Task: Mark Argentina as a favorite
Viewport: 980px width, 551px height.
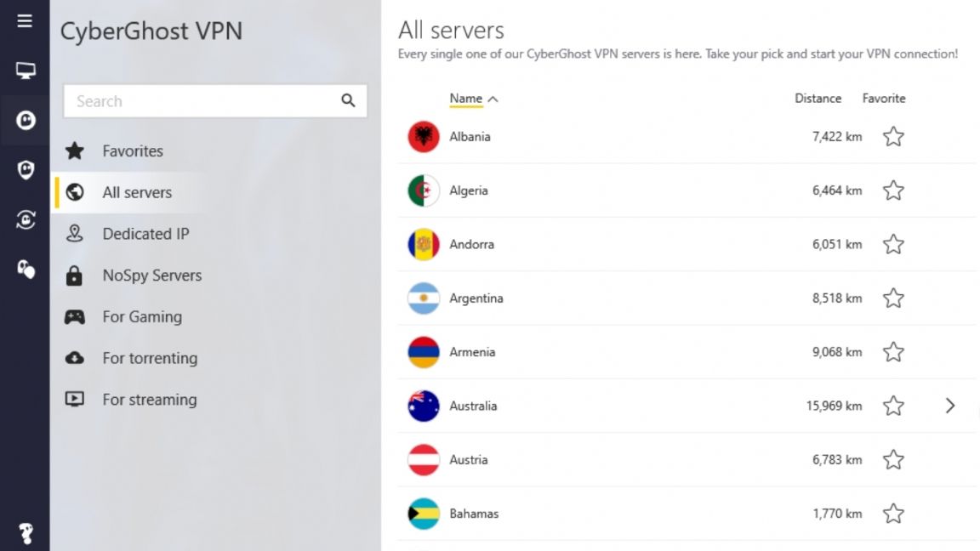Action: tap(893, 298)
